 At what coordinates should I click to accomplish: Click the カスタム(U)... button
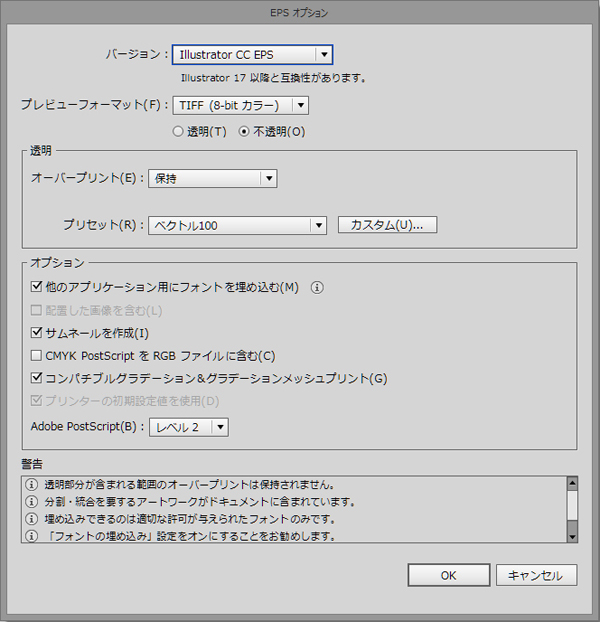click(x=387, y=225)
